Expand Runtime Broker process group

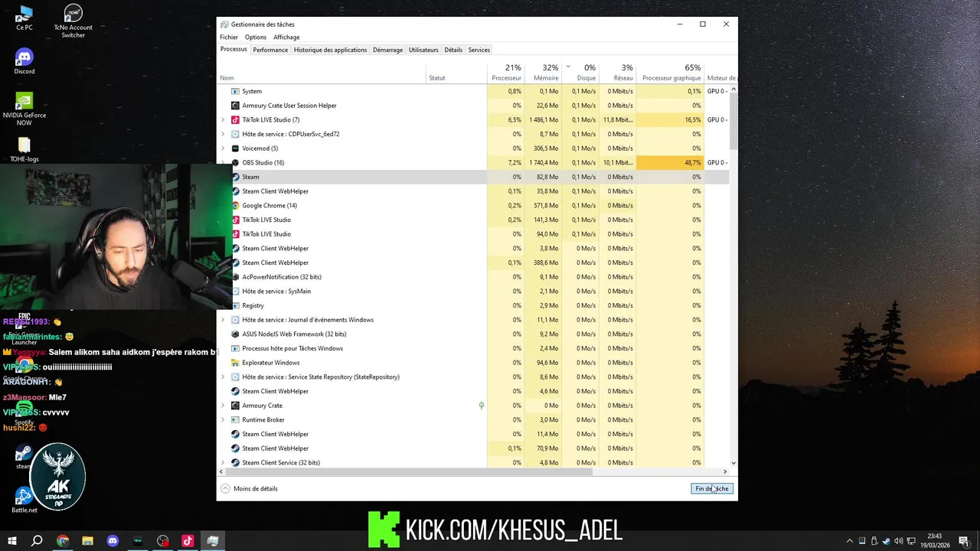point(223,420)
